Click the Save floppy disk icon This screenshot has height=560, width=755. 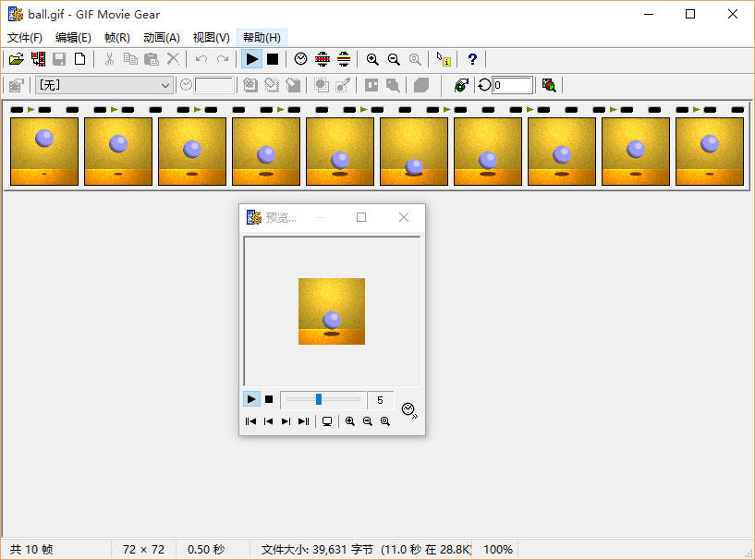click(59, 59)
